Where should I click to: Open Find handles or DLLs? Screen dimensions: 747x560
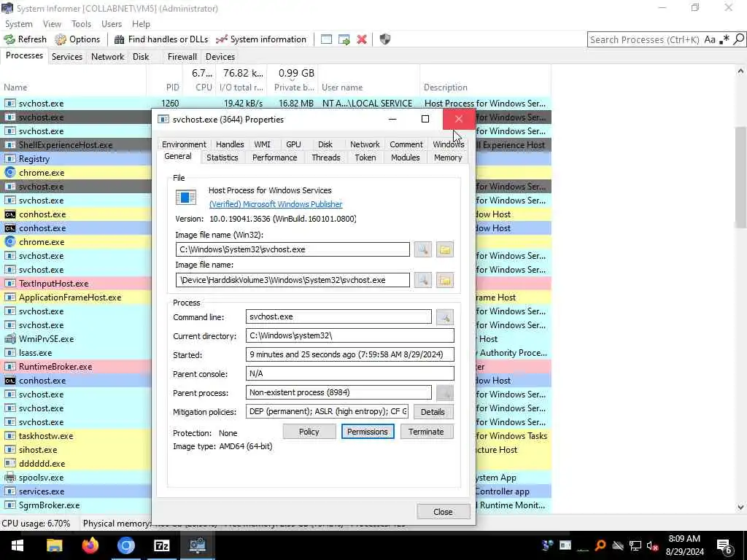(x=161, y=39)
